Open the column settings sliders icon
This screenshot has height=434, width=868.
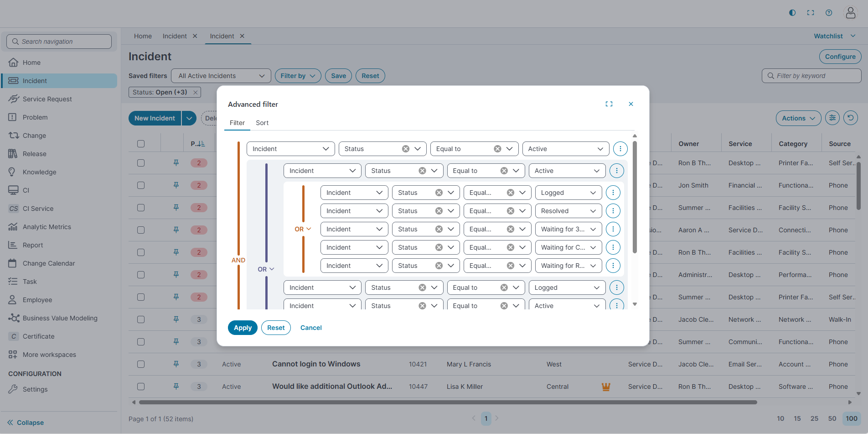click(x=832, y=118)
